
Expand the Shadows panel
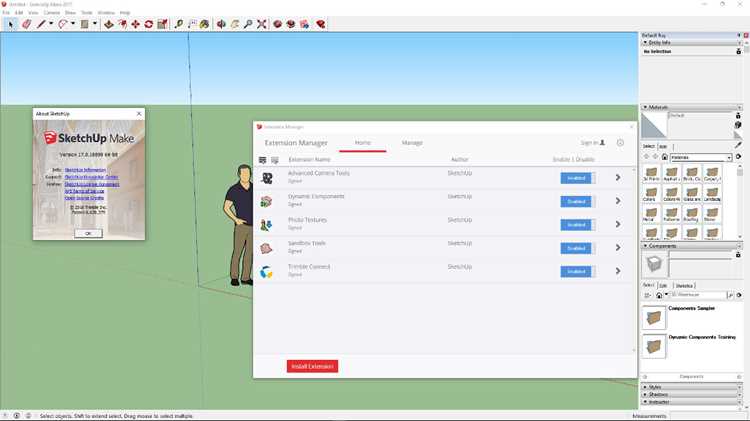click(645, 394)
